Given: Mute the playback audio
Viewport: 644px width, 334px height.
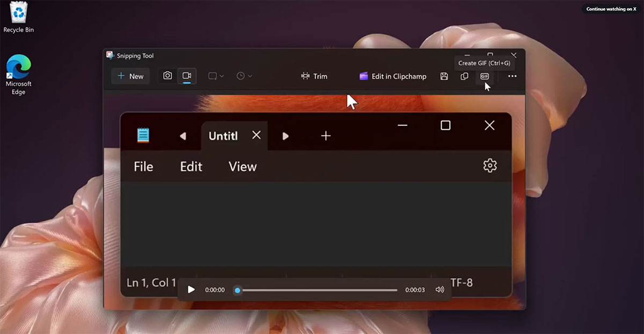Looking at the screenshot, I should pos(440,290).
